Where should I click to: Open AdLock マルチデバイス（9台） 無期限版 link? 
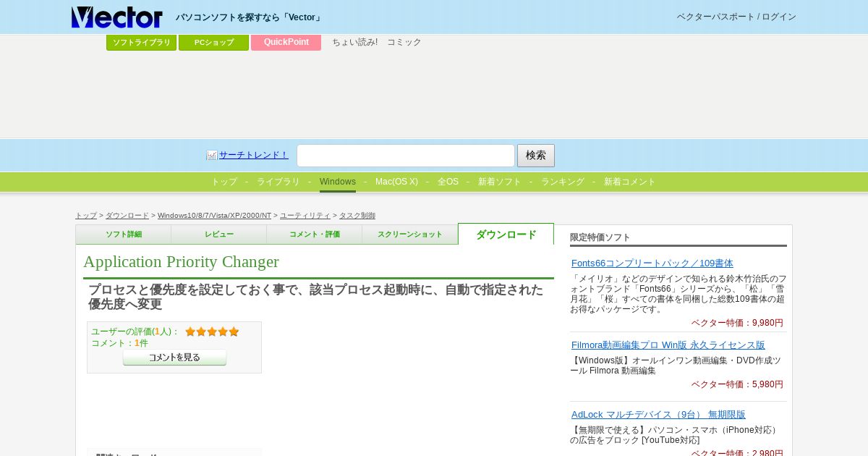tap(658, 415)
